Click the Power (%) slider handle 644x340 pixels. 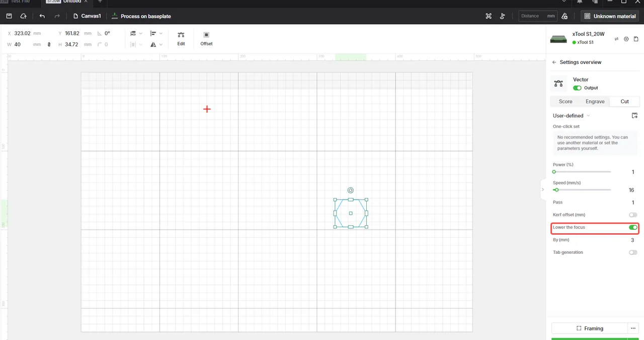point(554,172)
